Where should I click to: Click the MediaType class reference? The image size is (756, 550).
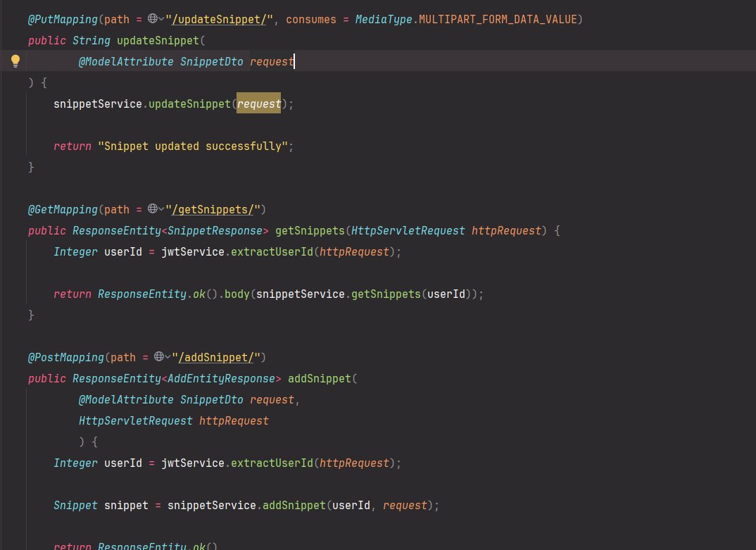(x=384, y=19)
